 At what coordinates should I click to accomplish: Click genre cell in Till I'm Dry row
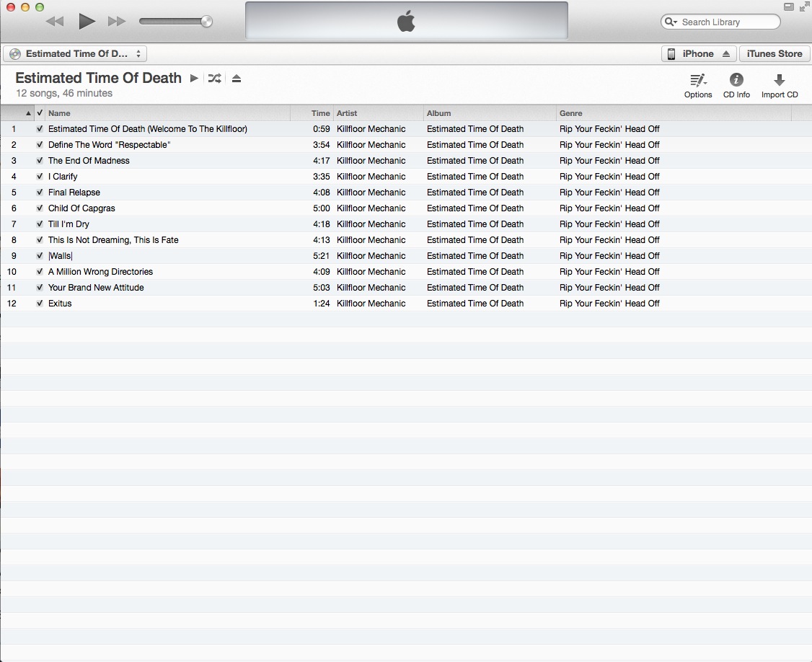coord(609,224)
